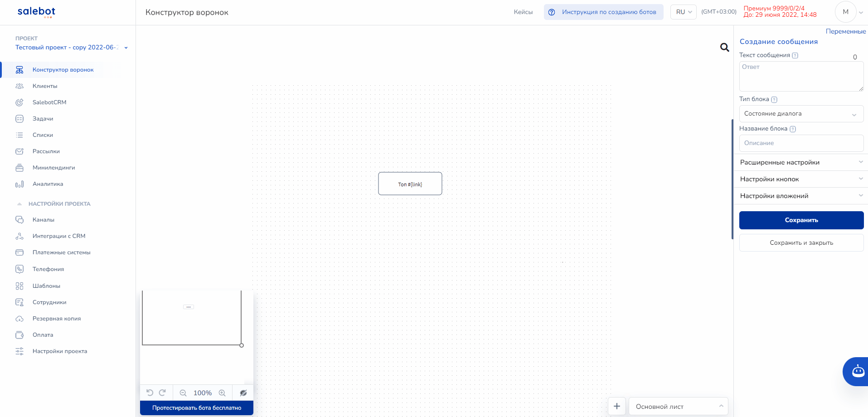Open the RU language dropdown
This screenshot has width=868, height=417.
tap(683, 12)
